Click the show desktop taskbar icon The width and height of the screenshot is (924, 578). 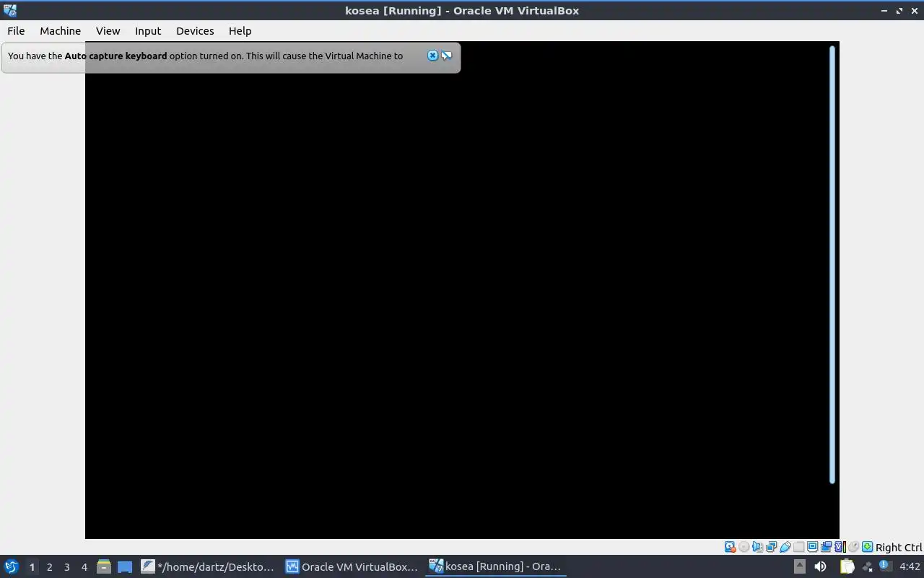pos(125,566)
